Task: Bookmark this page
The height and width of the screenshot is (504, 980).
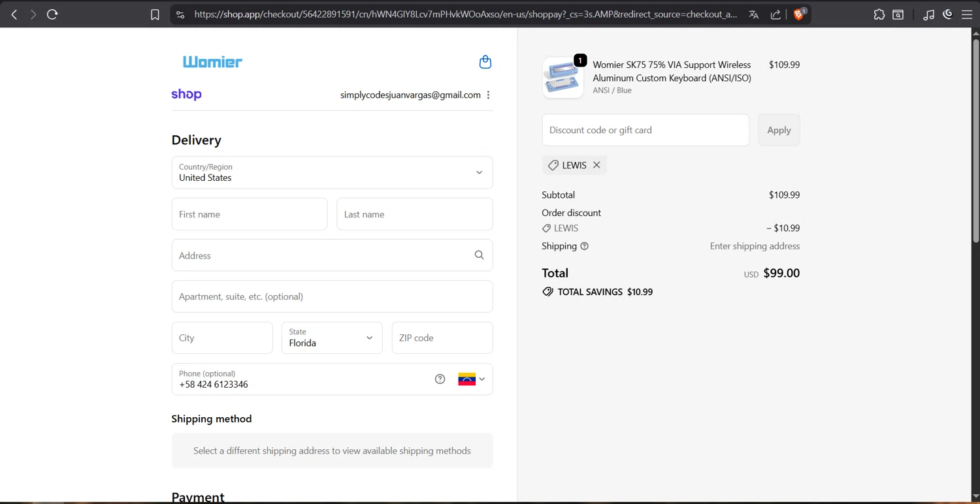Action: [155, 14]
